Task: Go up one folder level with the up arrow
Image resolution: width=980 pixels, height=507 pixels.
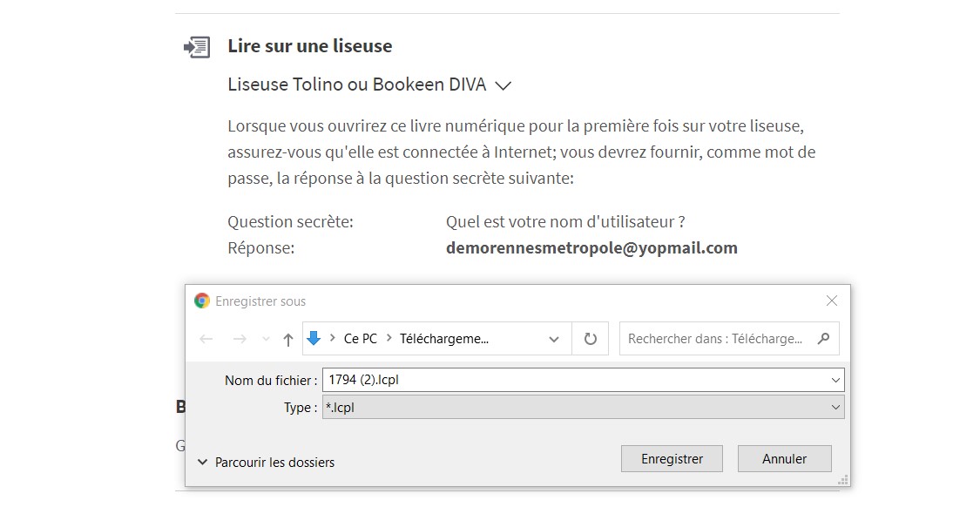Action: click(x=288, y=339)
